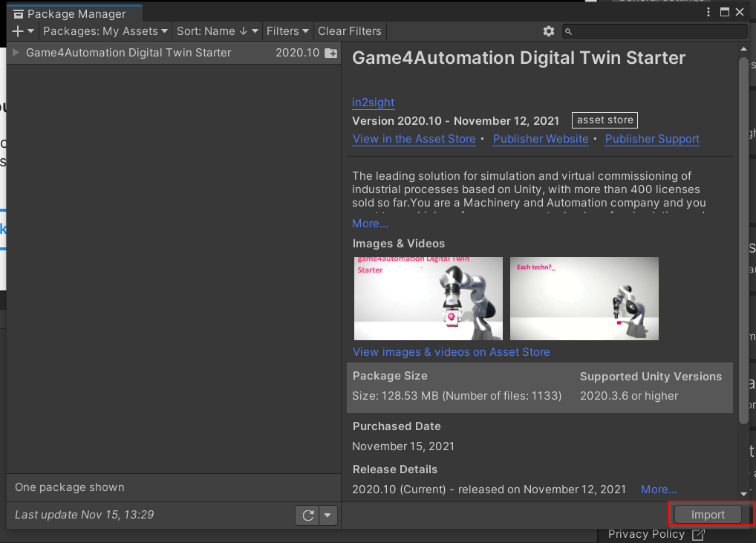Click version 2020.10 in the package list
The height and width of the screenshot is (543, 756).
298,53
